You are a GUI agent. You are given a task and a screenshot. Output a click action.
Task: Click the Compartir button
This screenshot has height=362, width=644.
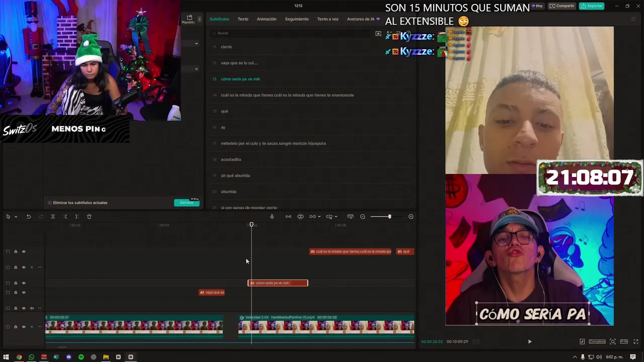[561, 6]
